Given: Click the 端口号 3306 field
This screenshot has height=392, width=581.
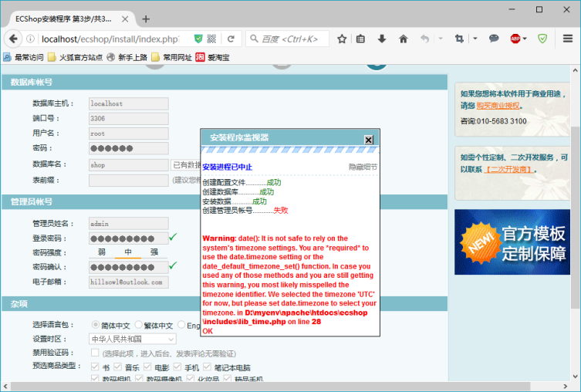Looking at the screenshot, I should coord(129,119).
